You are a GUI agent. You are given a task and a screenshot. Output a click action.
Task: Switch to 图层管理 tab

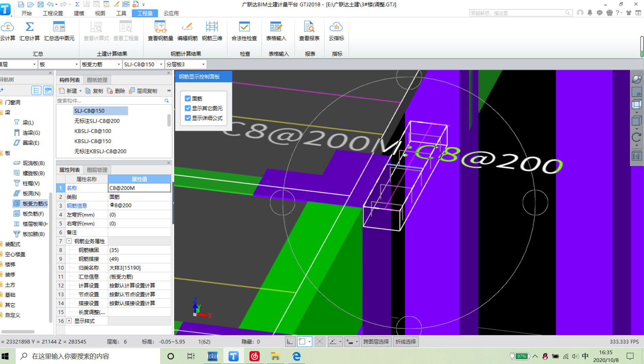97,170
